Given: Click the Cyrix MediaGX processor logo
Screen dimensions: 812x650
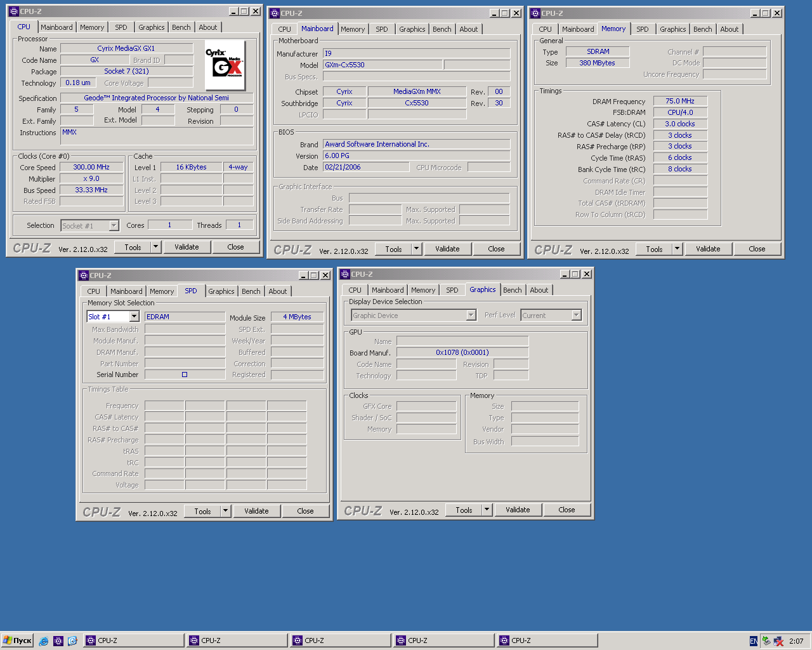Looking at the screenshot, I should pos(225,65).
